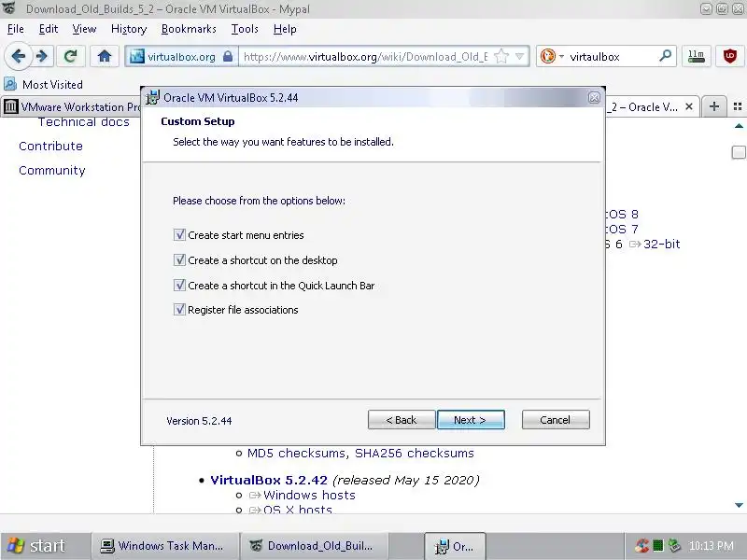The height and width of the screenshot is (560, 747).
Task: Open the MD5 checksums link
Action: pyautogui.click(x=297, y=454)
